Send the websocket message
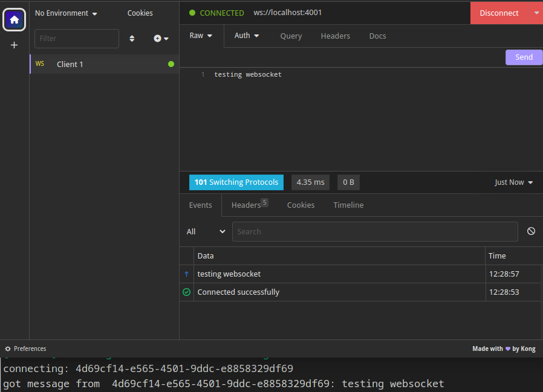The height and width of the screenshot is (392, 543). point(524,57)
